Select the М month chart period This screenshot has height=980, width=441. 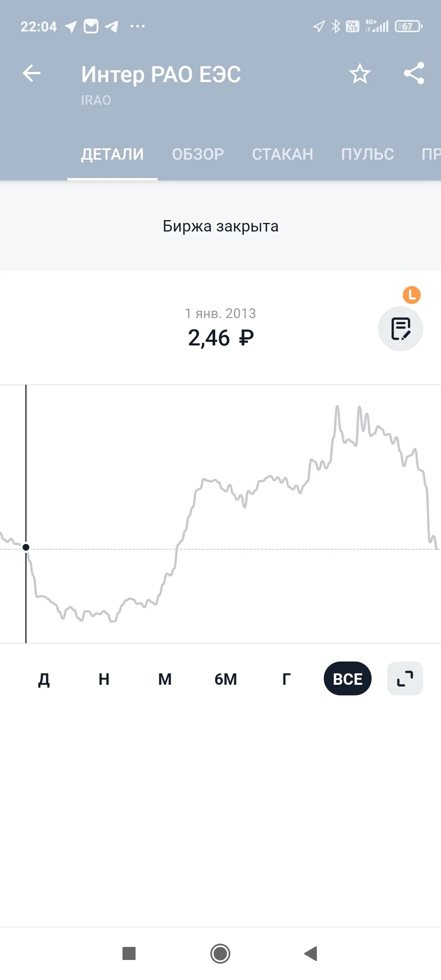[x=165, y=679]
